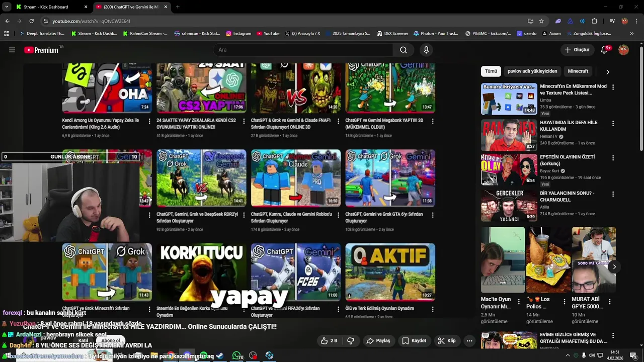Click the YouTube page vertical scrollbar
The height and width of the screenshot is (362, 644).
(x=641, y=98)
